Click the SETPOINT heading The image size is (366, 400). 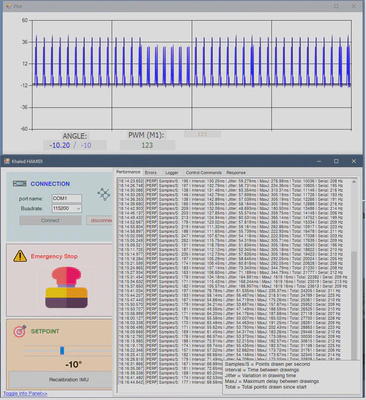45,331
